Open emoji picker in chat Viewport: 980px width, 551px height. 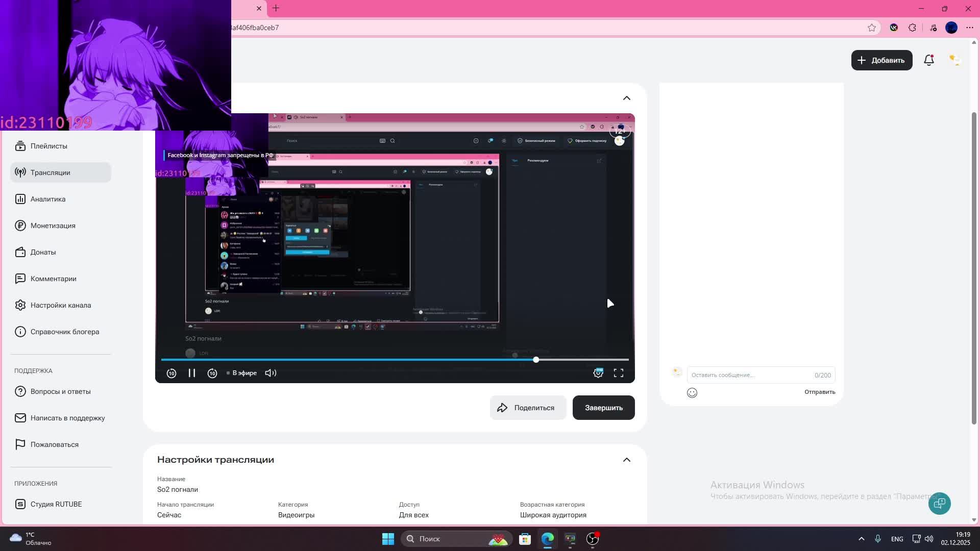point(692,392)
